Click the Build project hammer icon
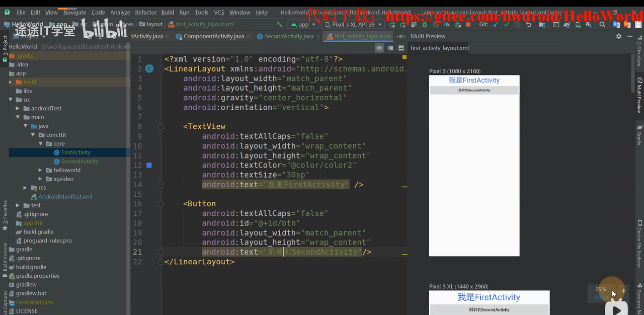 (279, 24)
